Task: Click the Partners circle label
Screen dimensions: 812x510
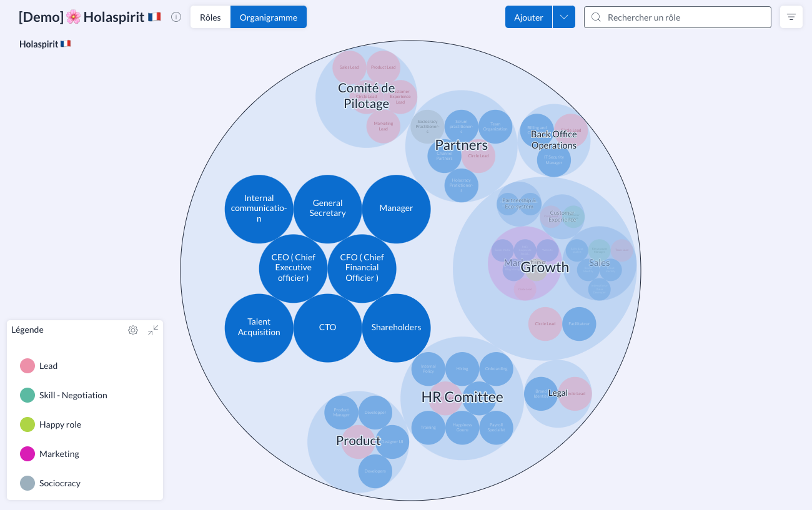Action: 462,145
